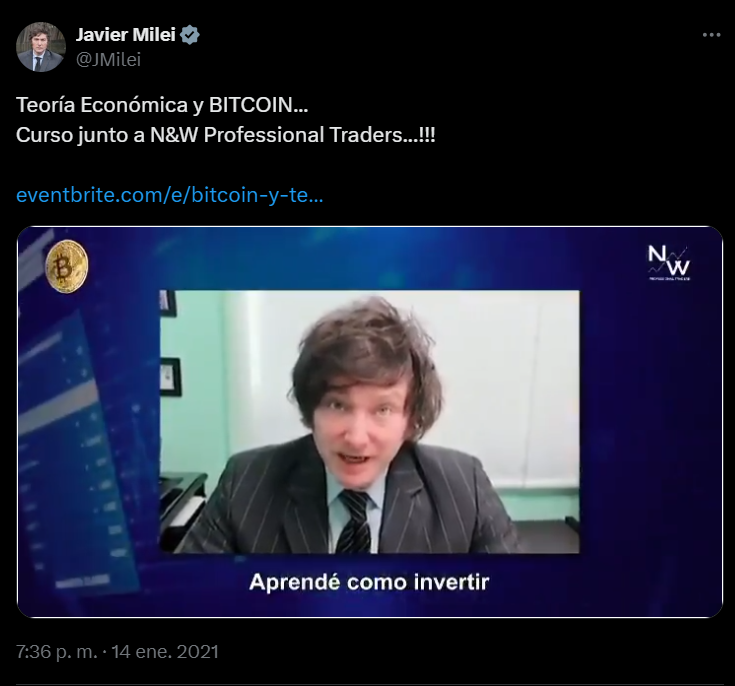
Task: Open the @JMilei handle link
Action: click(x=108, y=60)
